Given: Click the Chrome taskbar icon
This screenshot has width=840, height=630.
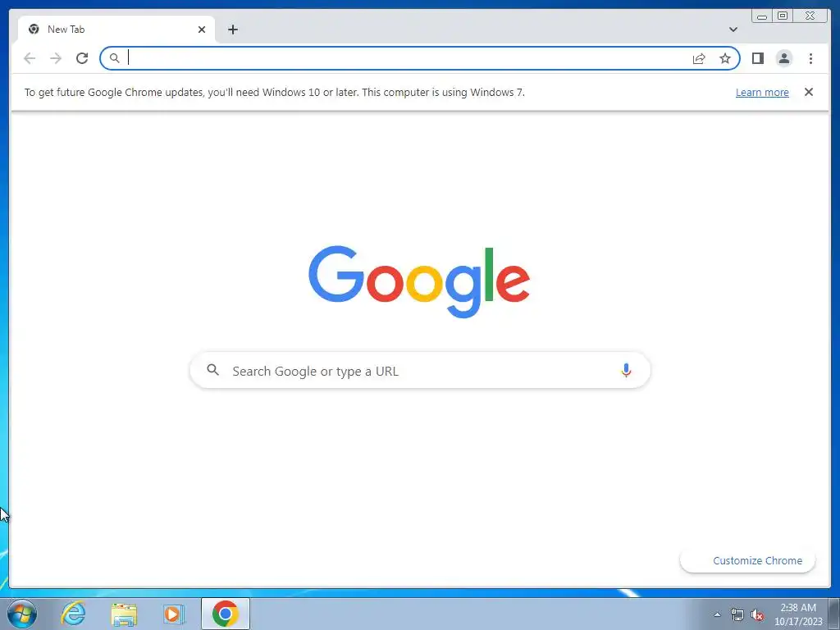Looking at the screenshot, I should pyautogui.click(x=225, y=614).
